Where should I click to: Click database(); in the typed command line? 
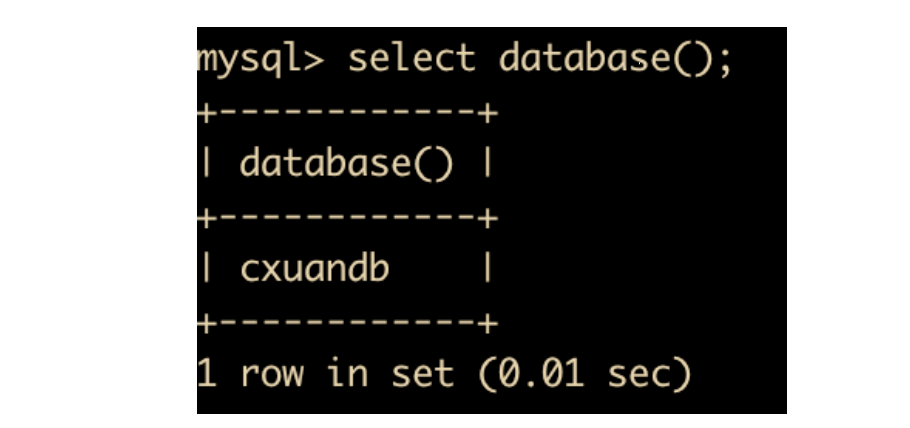[615, 59]
